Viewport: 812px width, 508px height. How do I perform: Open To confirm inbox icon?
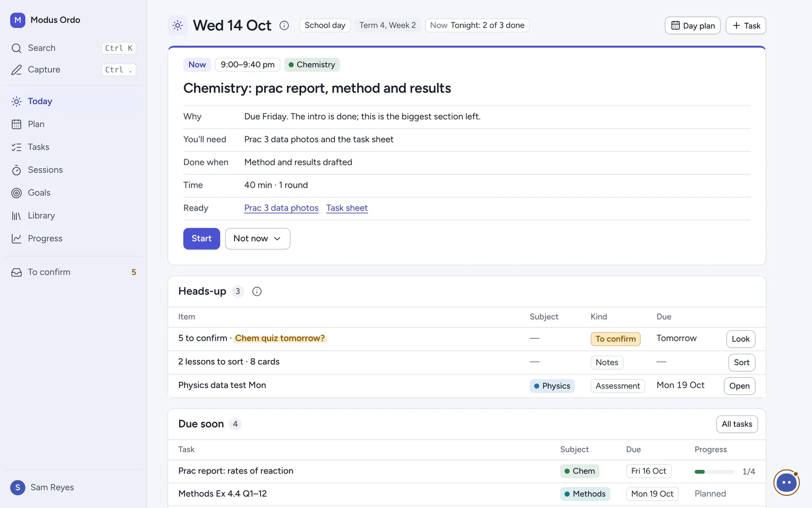[17, 272]
